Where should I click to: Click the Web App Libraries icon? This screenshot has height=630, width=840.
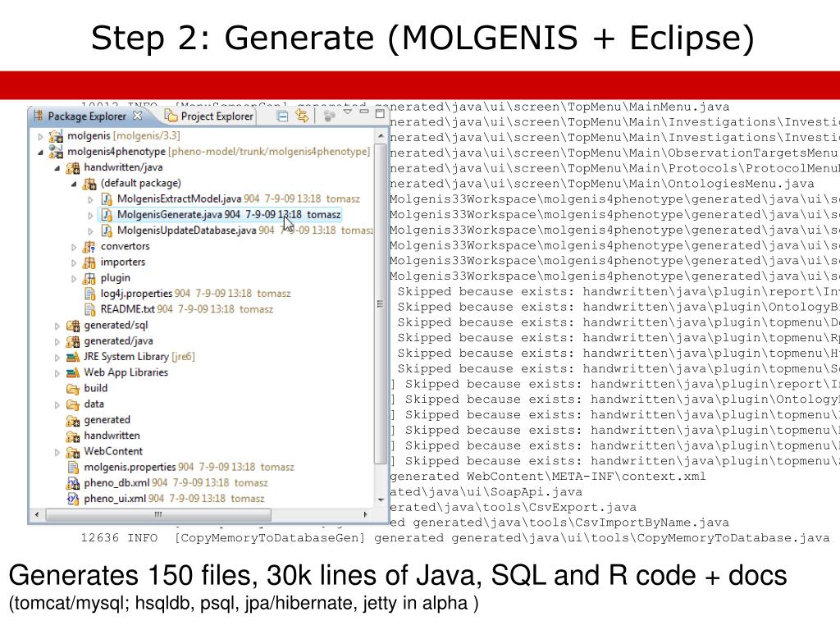(x=73, y=373)
